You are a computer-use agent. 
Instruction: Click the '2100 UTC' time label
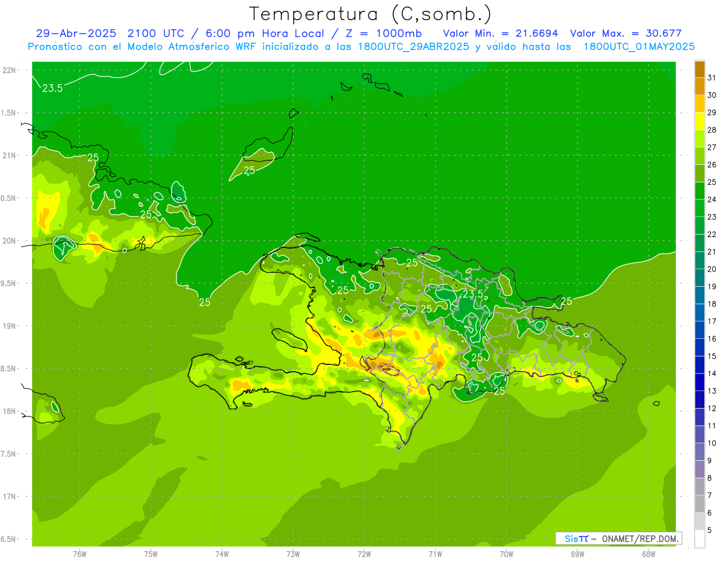tap(155, 33)
